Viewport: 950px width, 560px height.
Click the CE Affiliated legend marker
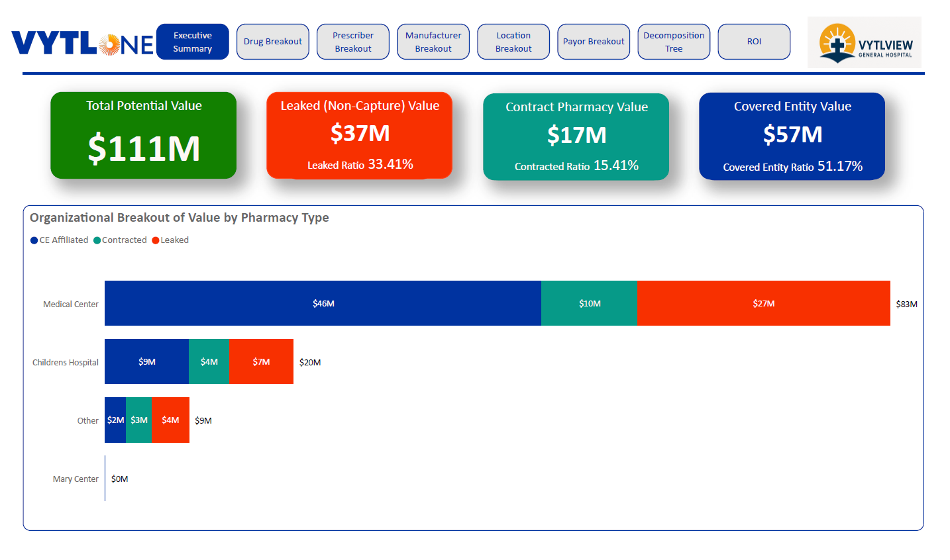point(34,240)
